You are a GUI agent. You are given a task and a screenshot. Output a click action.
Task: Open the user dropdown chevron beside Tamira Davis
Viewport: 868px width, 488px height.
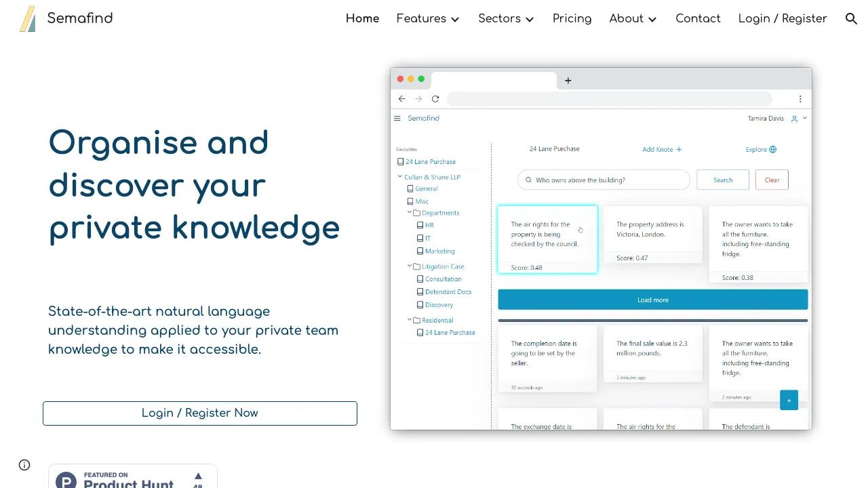(x=805, y=119)
